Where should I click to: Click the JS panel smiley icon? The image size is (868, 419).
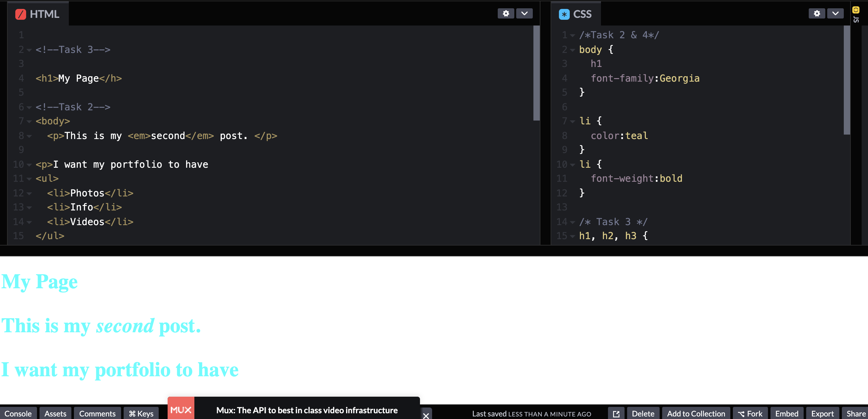pos(856,10)
